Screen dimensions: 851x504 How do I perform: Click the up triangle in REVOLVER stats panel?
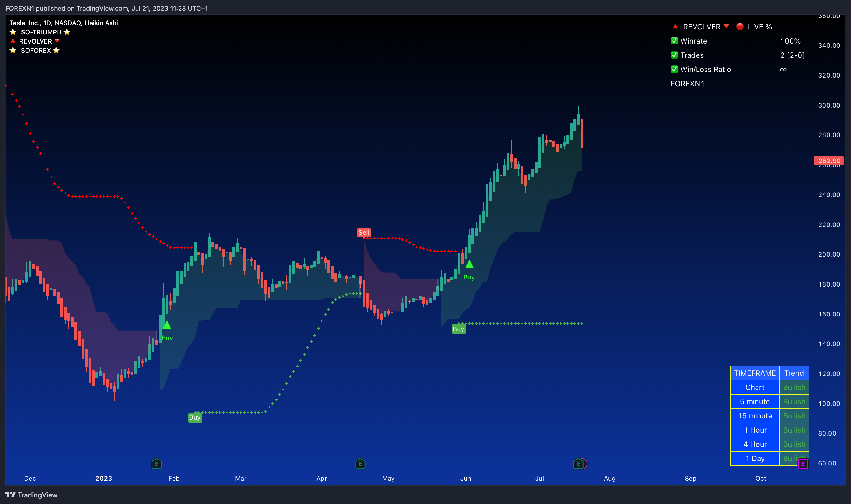pos(675,26)
